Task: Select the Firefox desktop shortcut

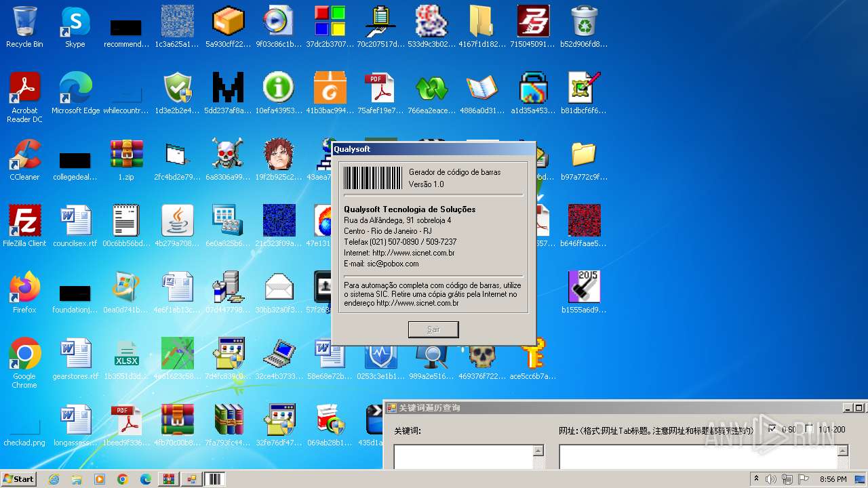Action: (x=24, y=293)
